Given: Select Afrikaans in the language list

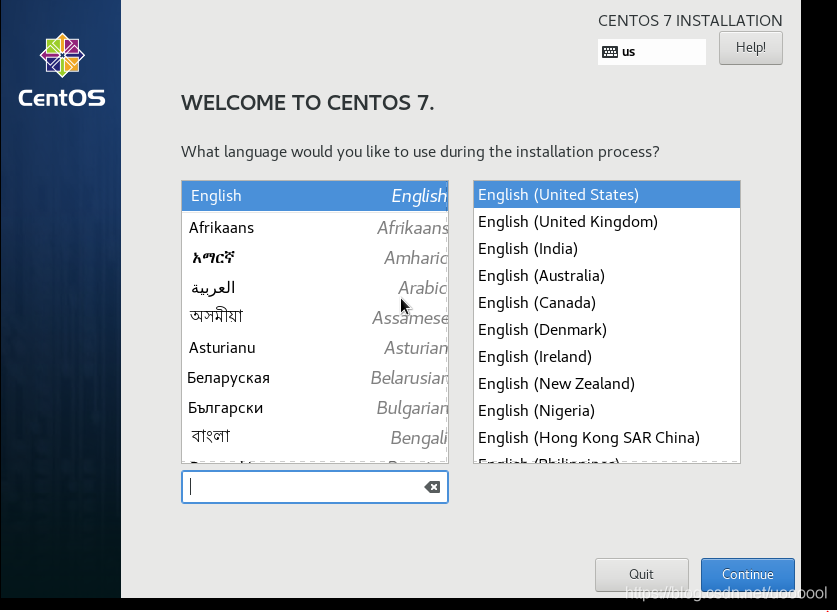Looking at the screenshot, I should [315, 228].
